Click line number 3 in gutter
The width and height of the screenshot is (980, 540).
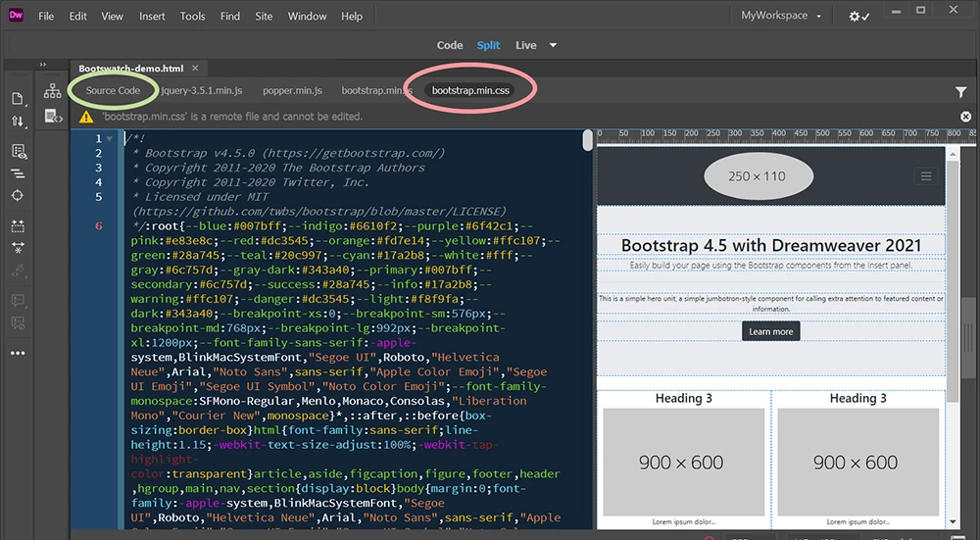[98, 168]
